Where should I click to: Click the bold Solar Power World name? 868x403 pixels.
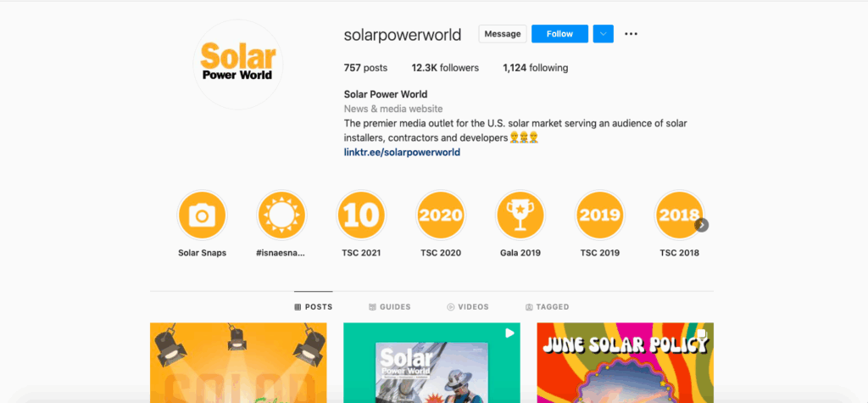click(x=386, y=94)
